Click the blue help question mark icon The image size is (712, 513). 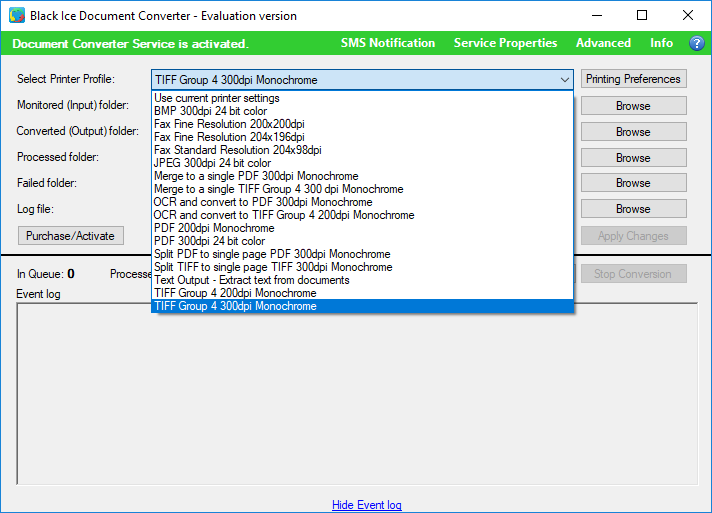[697, 43]
